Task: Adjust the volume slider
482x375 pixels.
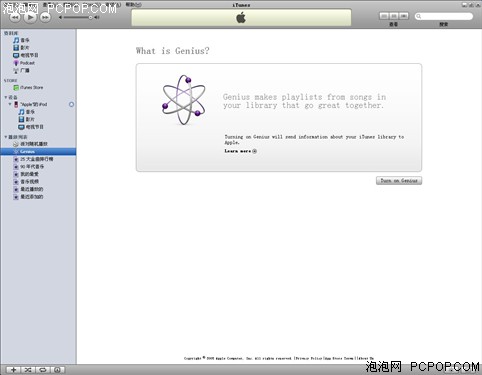Action: [x=77, y=17]
